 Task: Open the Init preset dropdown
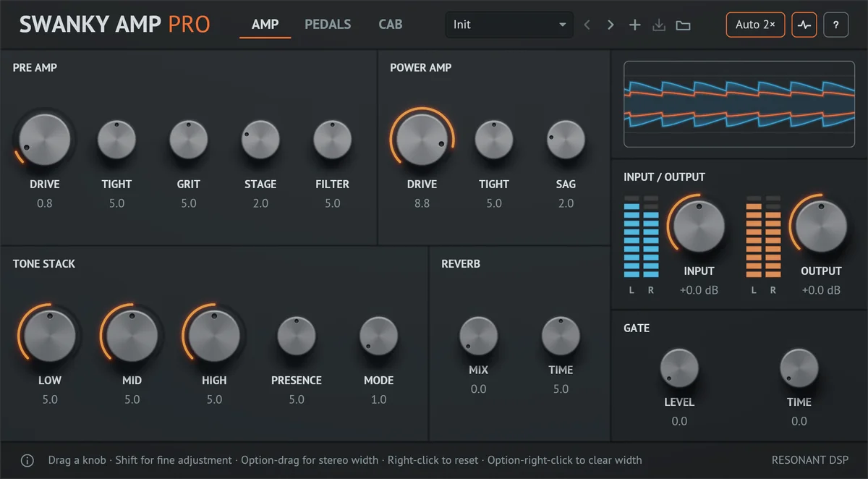tap(509, 25)
